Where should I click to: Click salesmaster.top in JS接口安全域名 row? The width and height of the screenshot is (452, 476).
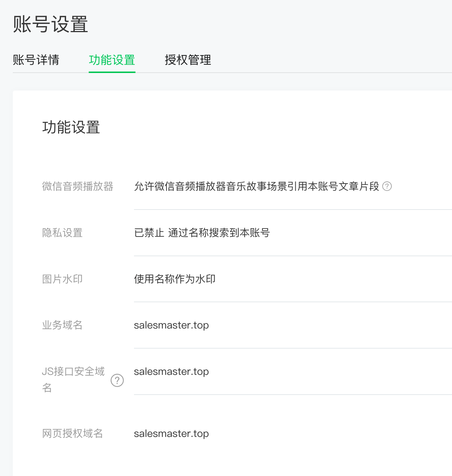pos(171,372)
